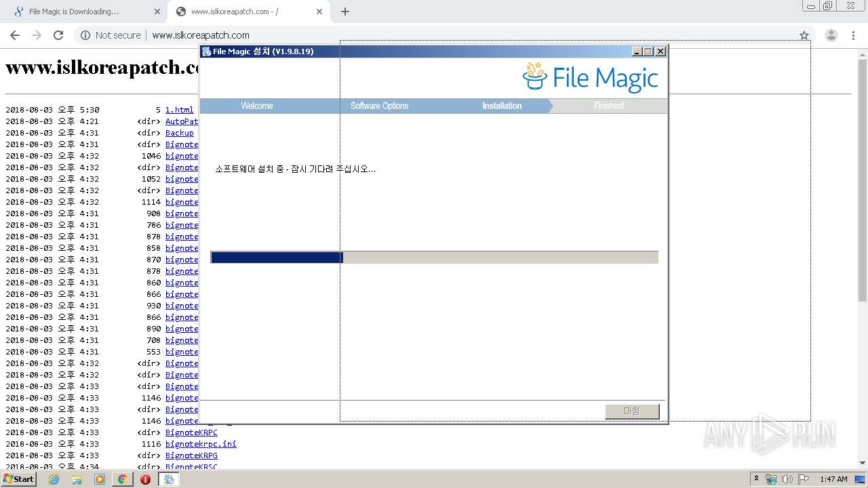Select the Software Options step
868x488 pixels.
[379, 106]
